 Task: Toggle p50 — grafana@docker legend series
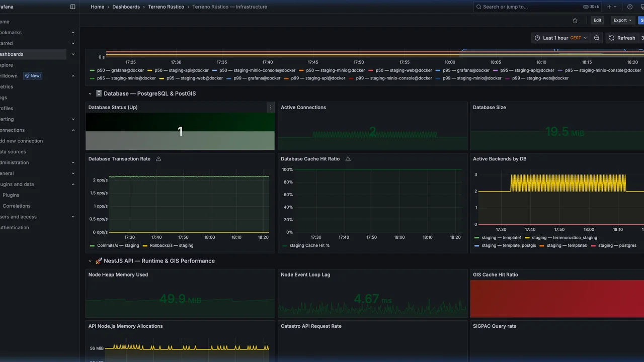(120, 71)
